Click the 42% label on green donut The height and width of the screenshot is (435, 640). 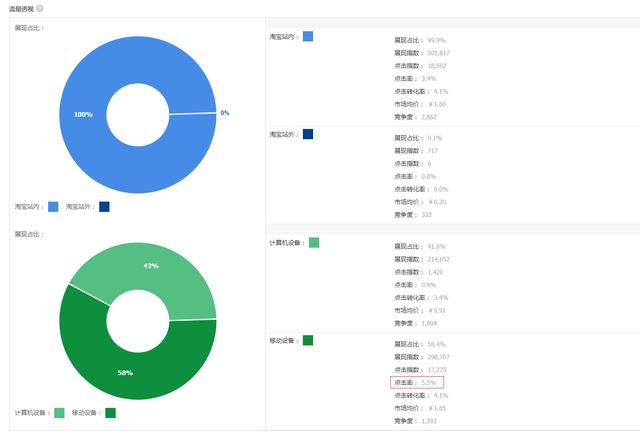(x=151, y=266)
